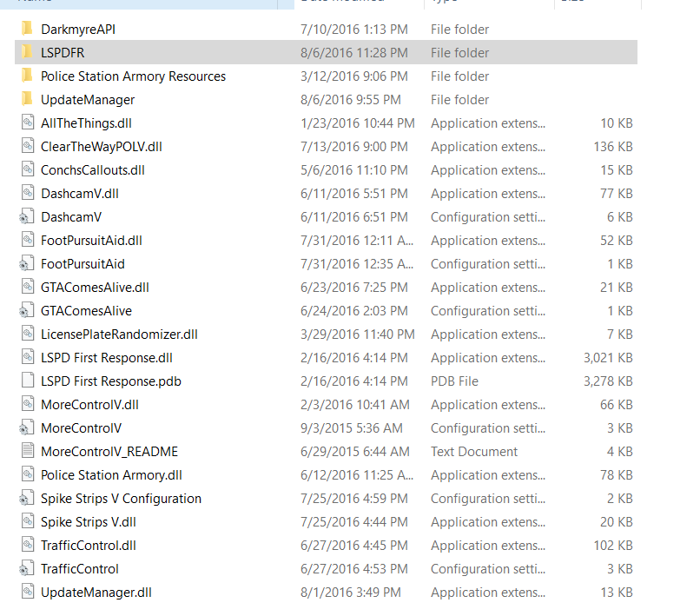Viewport: 700px width, 616px height.
Task: Click the FootPursuitAid configuration settings icon
Action: 26,263
